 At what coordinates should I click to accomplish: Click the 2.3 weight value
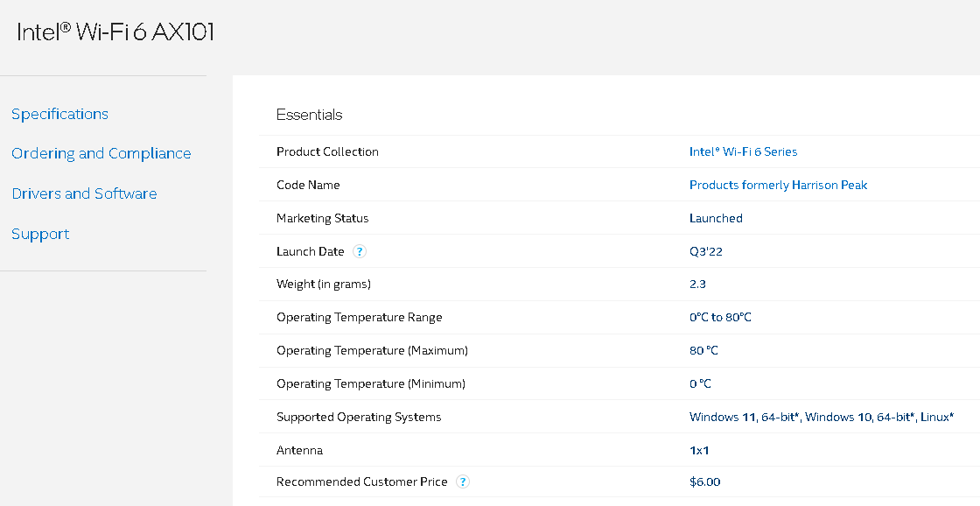(697, 284)
